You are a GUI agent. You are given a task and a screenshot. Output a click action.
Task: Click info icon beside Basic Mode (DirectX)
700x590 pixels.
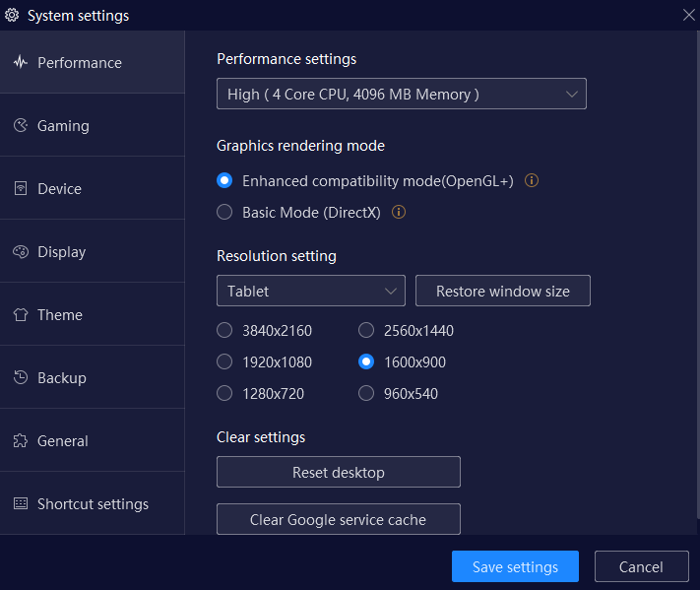399,212
